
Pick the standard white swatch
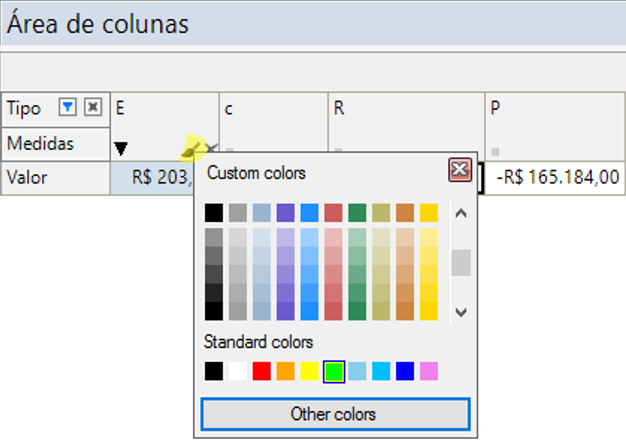coord(238,371)
